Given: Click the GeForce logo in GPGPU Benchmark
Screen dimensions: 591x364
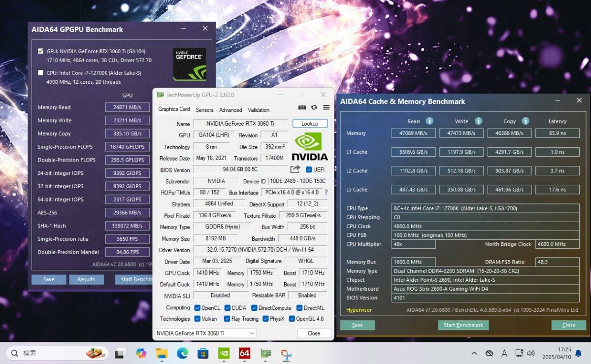Looking at the screenshot, I should 190,64.
